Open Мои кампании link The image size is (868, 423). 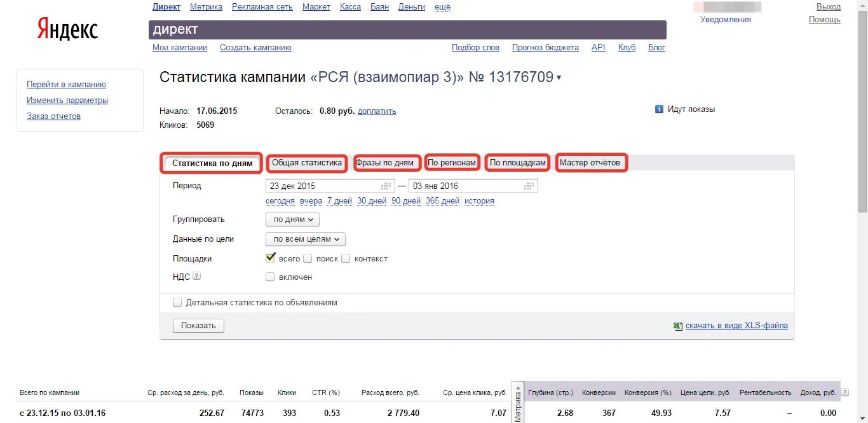tap(180, 48)
